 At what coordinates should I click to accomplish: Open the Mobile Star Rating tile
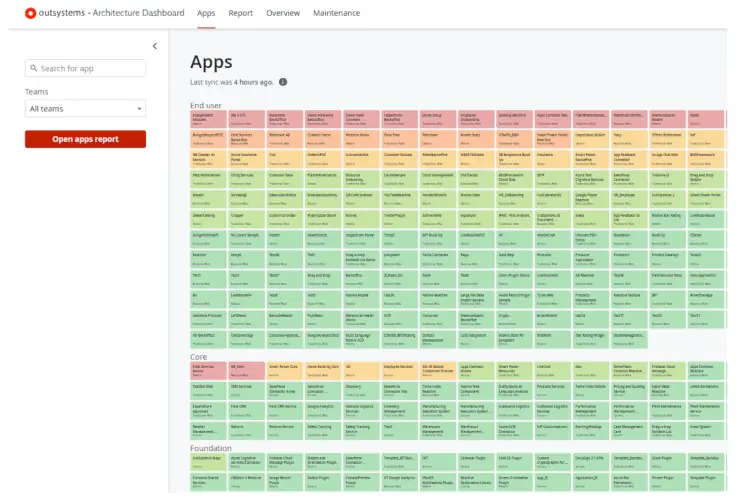tap(667, 219)
